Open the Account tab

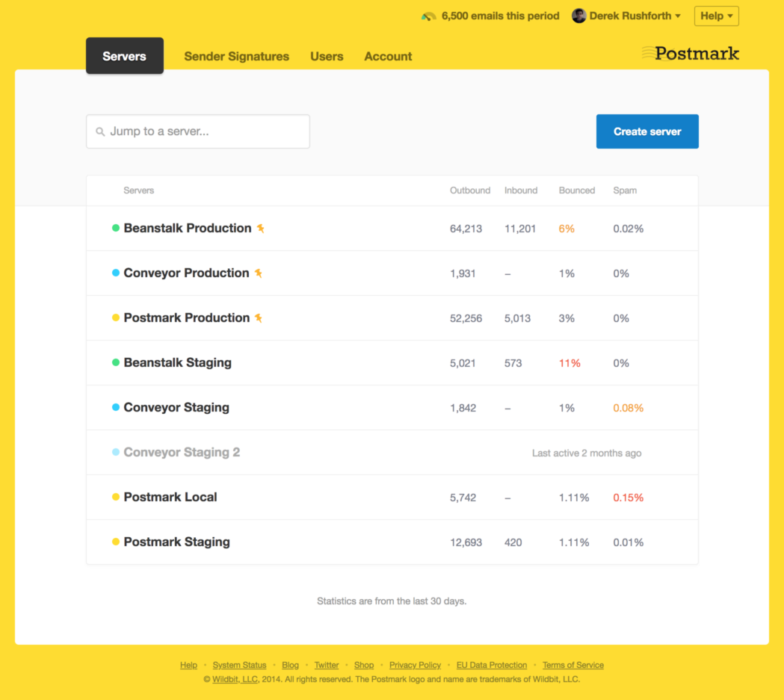coord(388,57)
